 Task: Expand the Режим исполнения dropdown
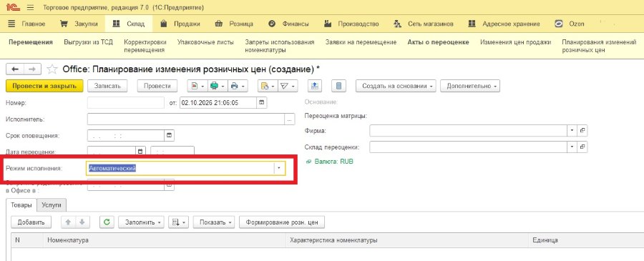point(279,168)
